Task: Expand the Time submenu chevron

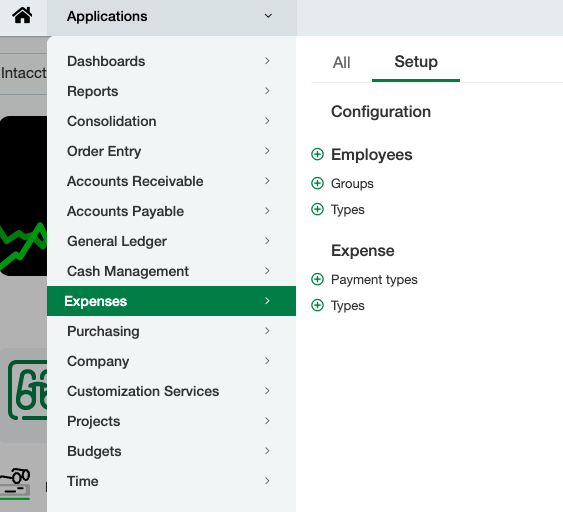Action: click(x=267, y=481)
